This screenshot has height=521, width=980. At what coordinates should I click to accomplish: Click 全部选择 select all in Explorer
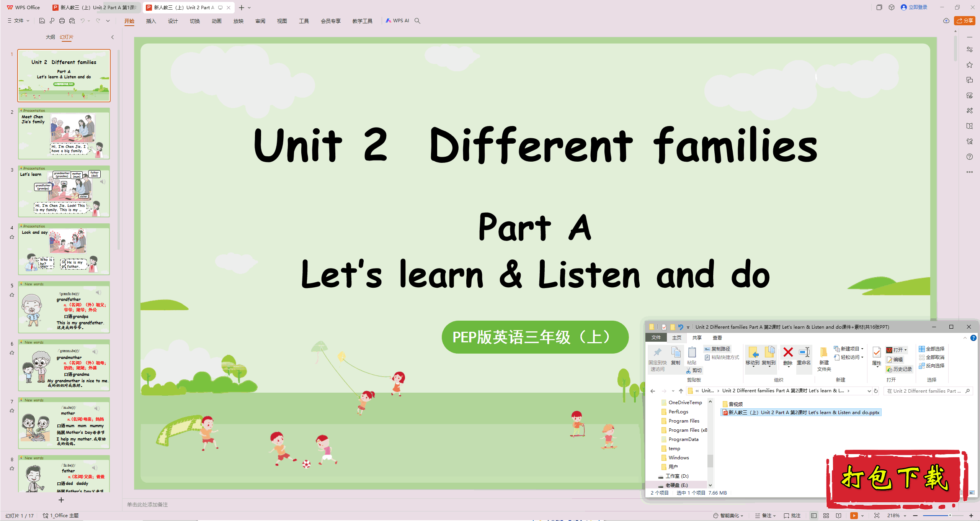[931, 349]
